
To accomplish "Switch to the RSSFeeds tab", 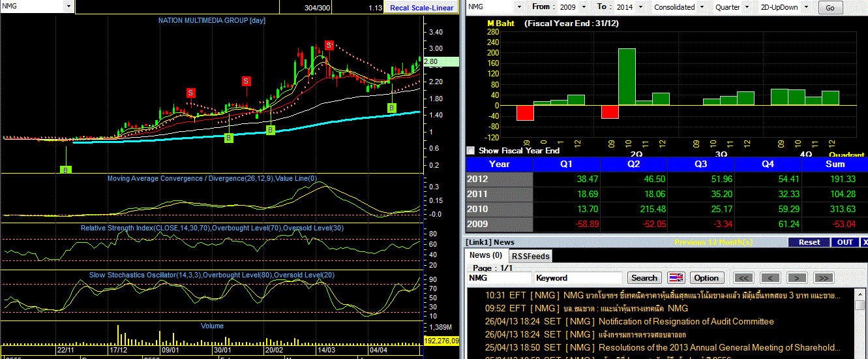I will (530, 256).
